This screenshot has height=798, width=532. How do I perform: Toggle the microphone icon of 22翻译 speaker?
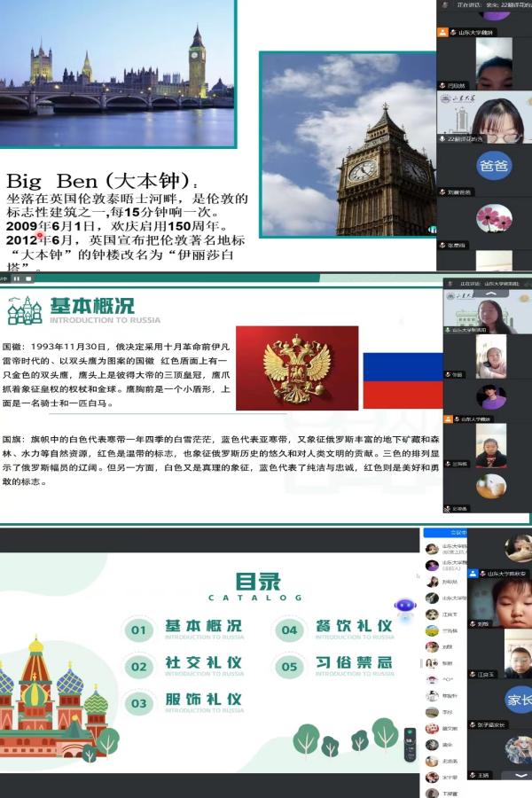pos(442,139)
